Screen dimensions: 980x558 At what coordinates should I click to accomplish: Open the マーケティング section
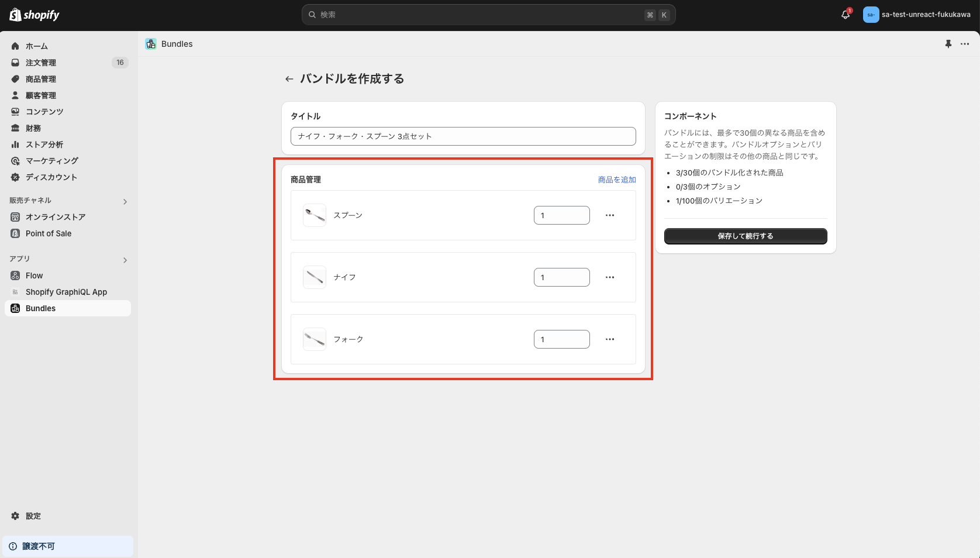[x=51, y=161]
